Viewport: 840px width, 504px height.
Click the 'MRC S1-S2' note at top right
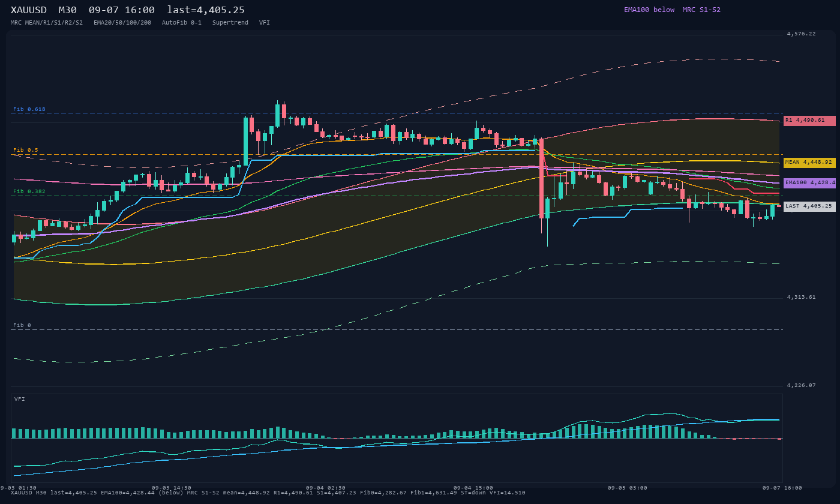tap(701, 10)
